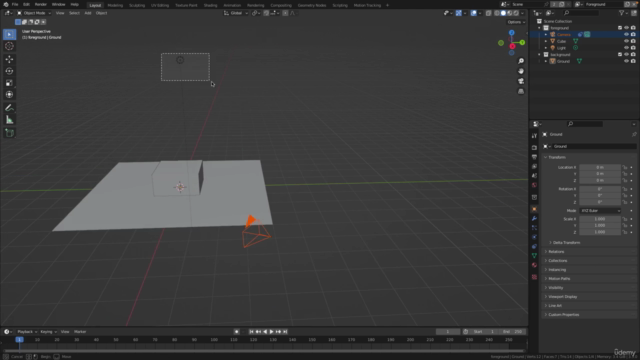Disable Cube render camera icon
The image size is (640, 360).
point(633,41)
